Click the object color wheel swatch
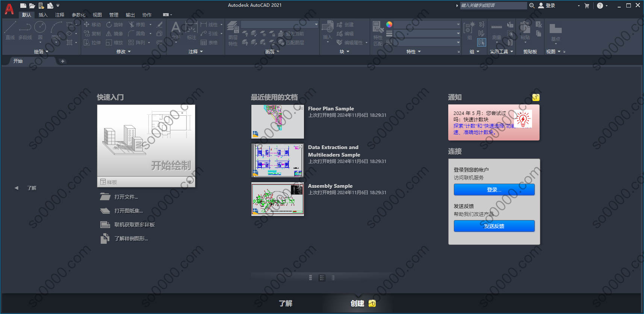 389,24
